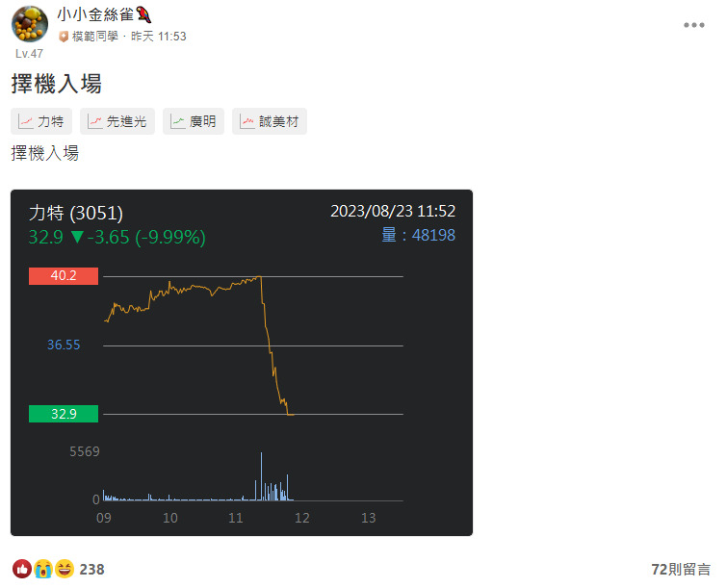Click the thumbs-up like reaction icon

[x=22, y=569]
